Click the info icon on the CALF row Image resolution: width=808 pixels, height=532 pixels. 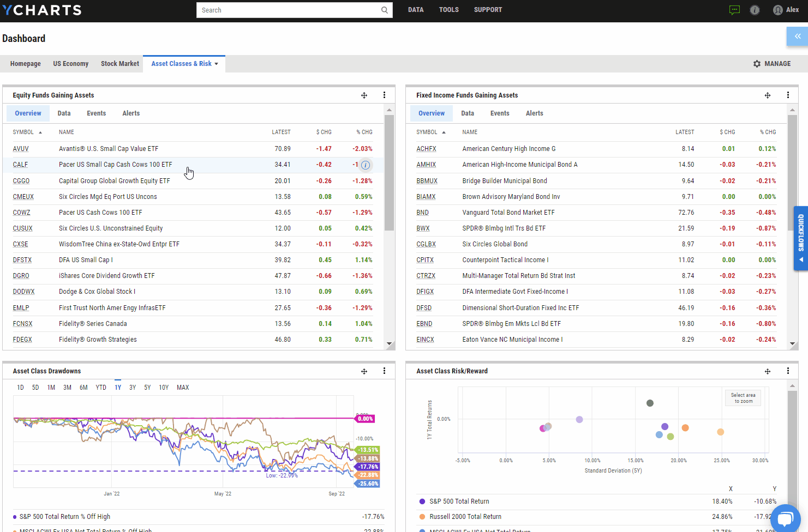tap(365, 165)
